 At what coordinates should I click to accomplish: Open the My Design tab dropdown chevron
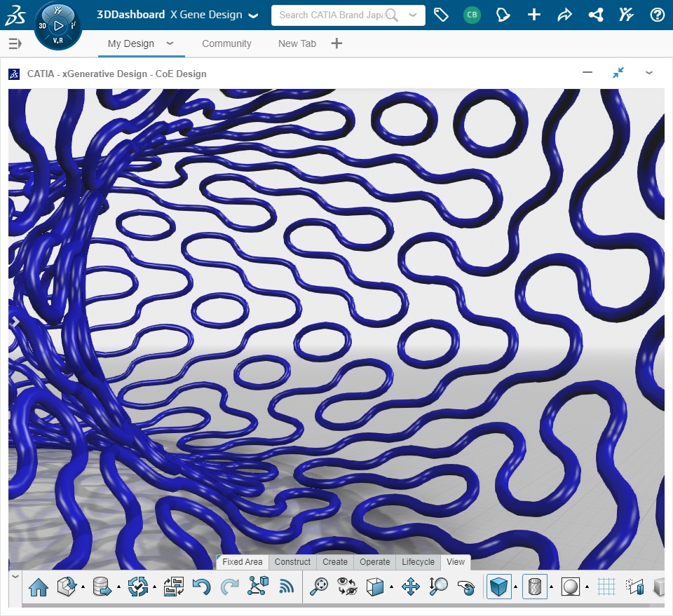170,43
